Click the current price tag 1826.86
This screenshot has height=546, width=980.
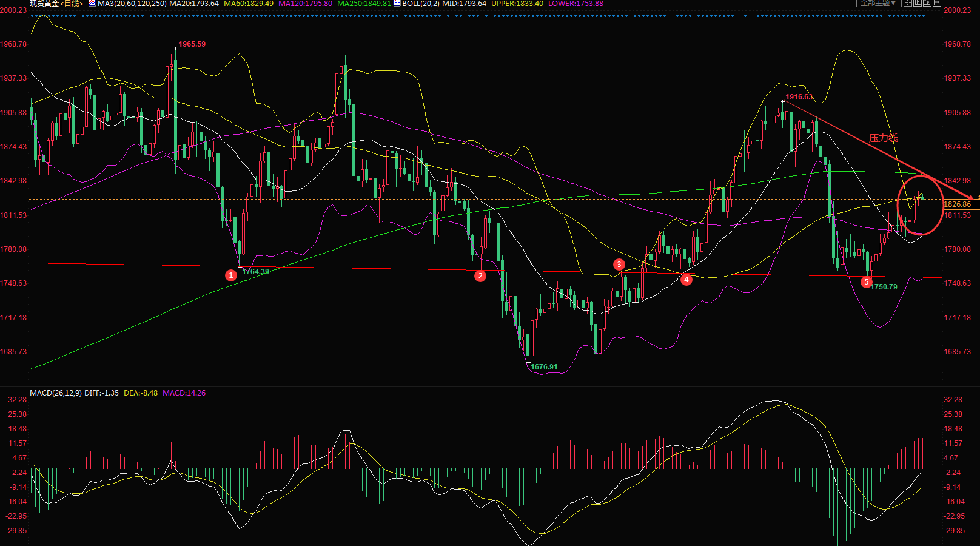click(x=957, y=204)
